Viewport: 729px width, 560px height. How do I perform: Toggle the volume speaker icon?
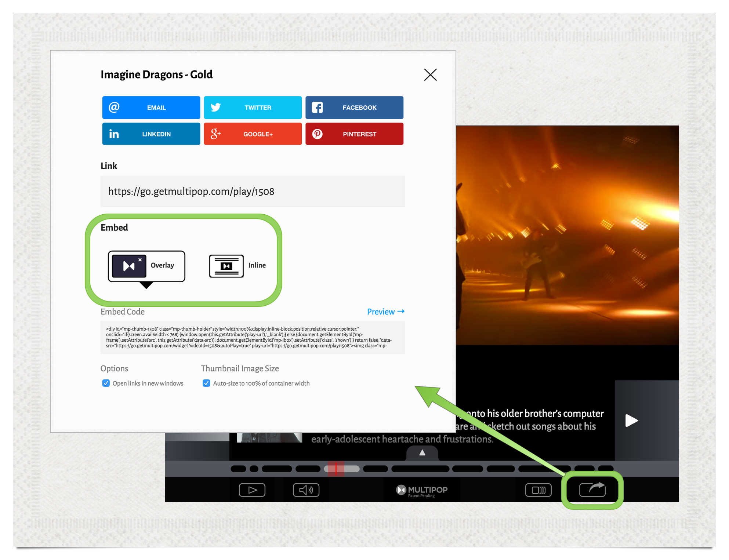click(306, 490)
